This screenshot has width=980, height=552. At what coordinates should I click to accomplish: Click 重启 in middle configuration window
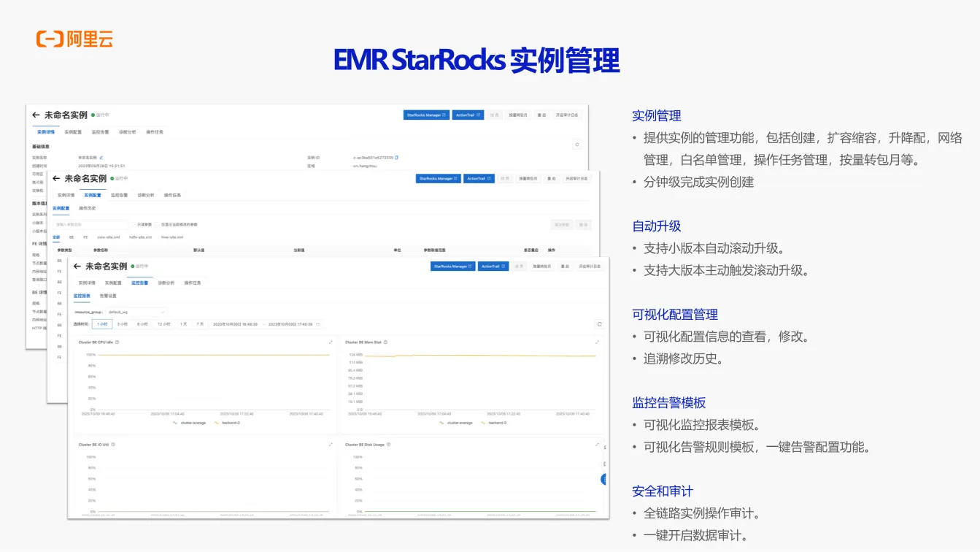(x=551, y=178)
